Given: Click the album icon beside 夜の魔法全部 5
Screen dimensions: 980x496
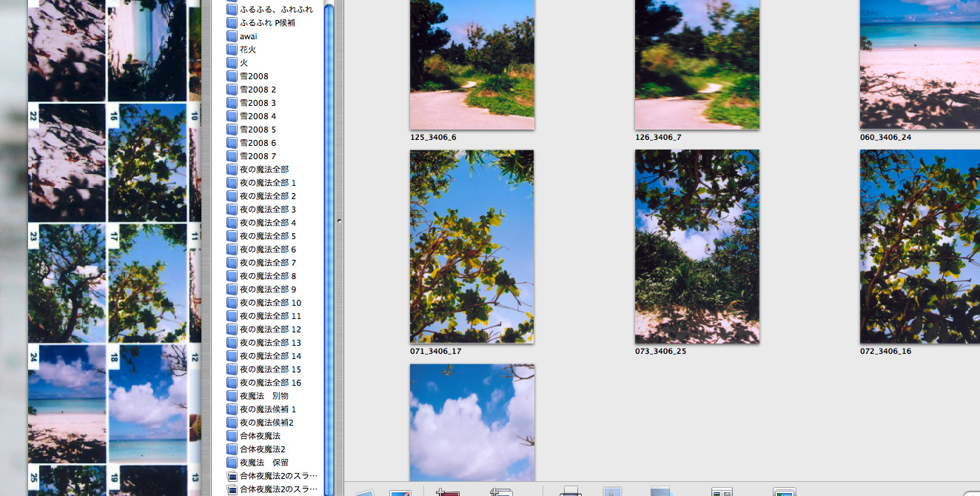Looking at the screenshot, I should point(232,236).
